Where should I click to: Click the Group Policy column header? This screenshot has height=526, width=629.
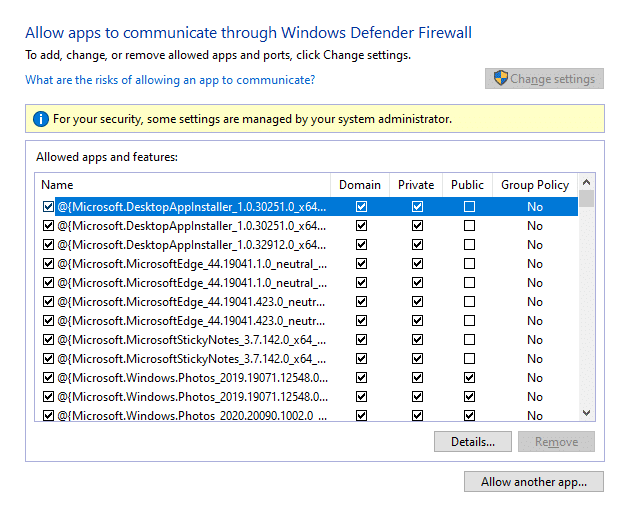[x=535, y=185]
